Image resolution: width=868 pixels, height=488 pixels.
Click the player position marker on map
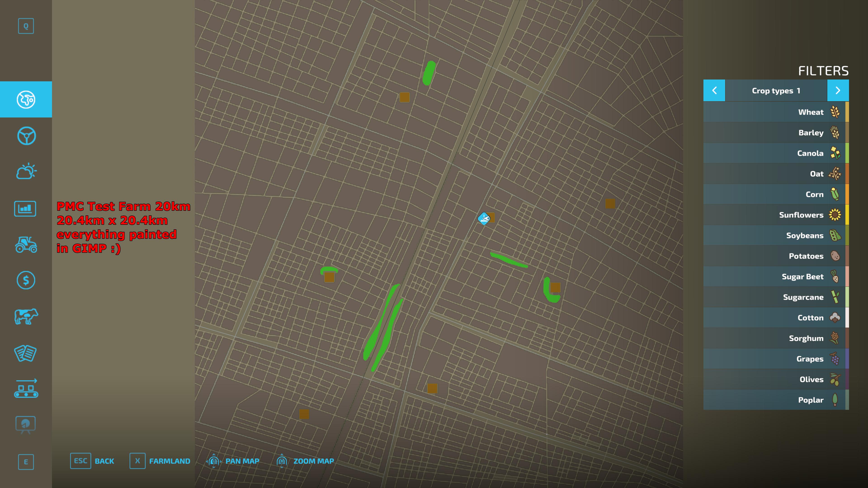pos(484,219)
